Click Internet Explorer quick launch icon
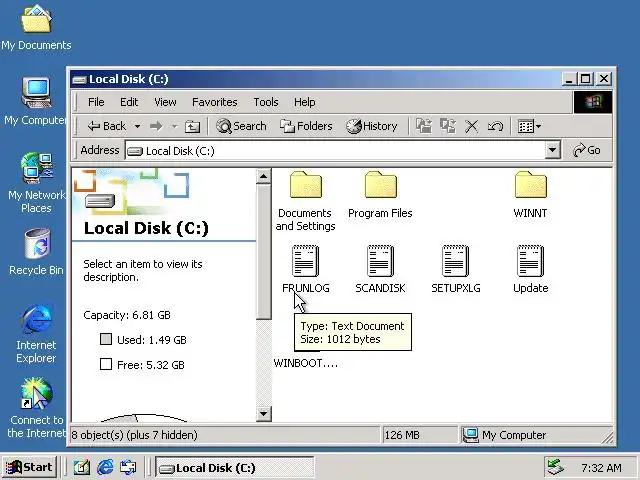 pyautogui.click(x=105, y=467)
